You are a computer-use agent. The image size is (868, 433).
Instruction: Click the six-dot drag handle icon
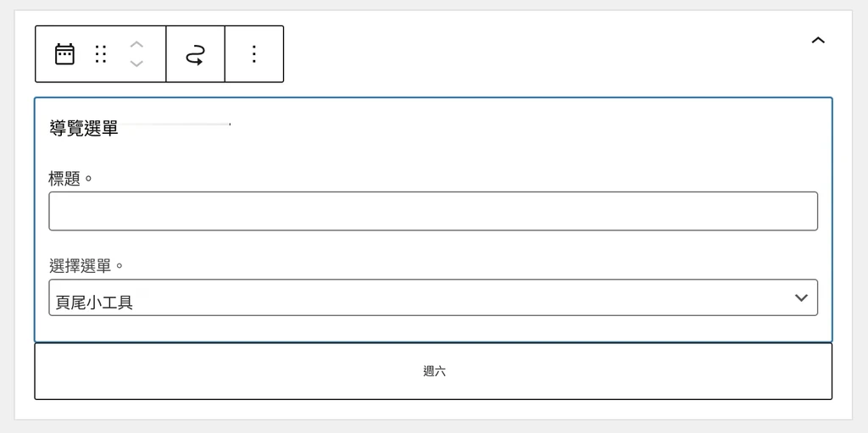click(101, 54)
